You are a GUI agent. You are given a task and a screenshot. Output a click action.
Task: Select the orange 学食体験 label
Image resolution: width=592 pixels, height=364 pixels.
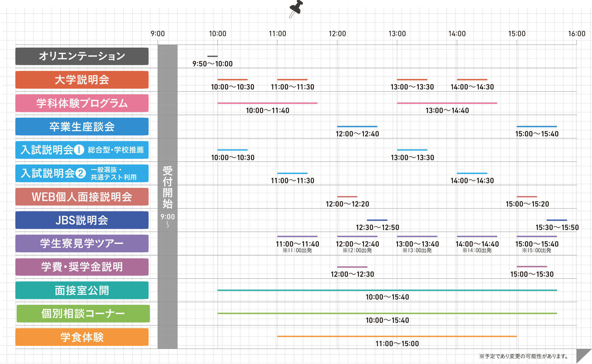[82, 337]
